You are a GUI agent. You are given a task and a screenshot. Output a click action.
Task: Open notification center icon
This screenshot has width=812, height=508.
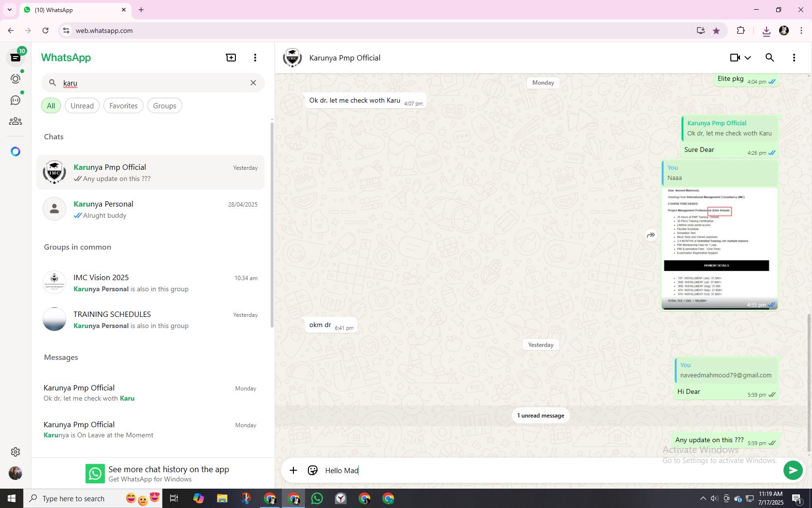tap(797, 498)
